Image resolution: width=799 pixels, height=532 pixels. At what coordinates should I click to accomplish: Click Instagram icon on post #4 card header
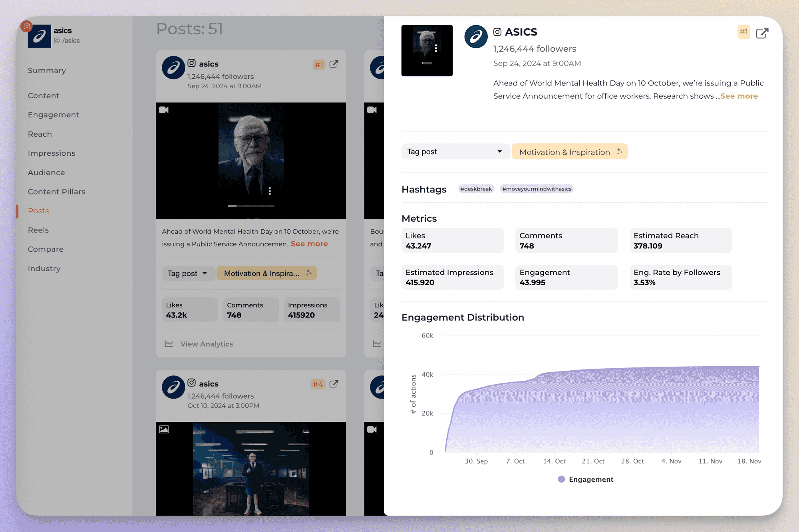(x=192, y=383)
